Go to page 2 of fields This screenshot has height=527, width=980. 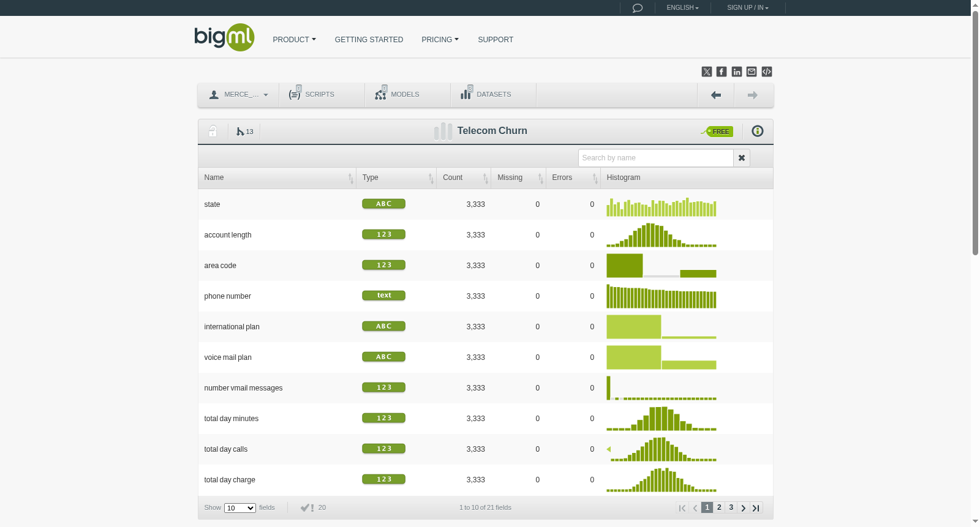(719, 507)
